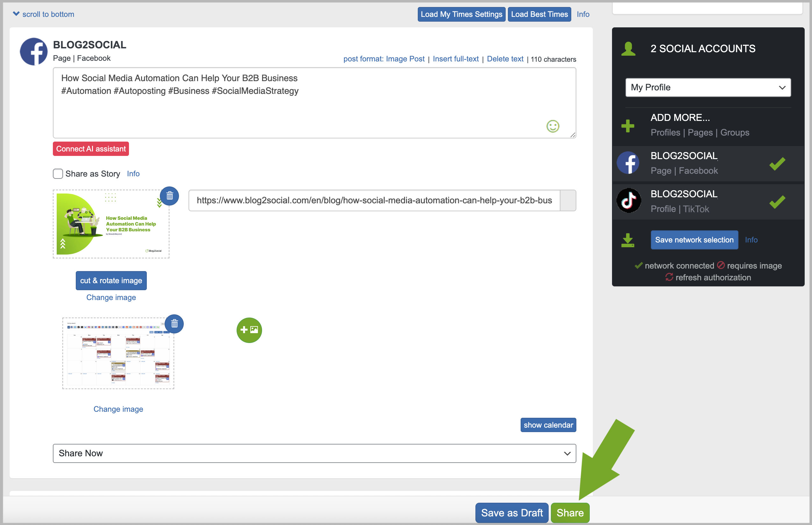Add another image with green plus icon
The width and height of the screenshot is (812, 525).
tap(249, 330)
